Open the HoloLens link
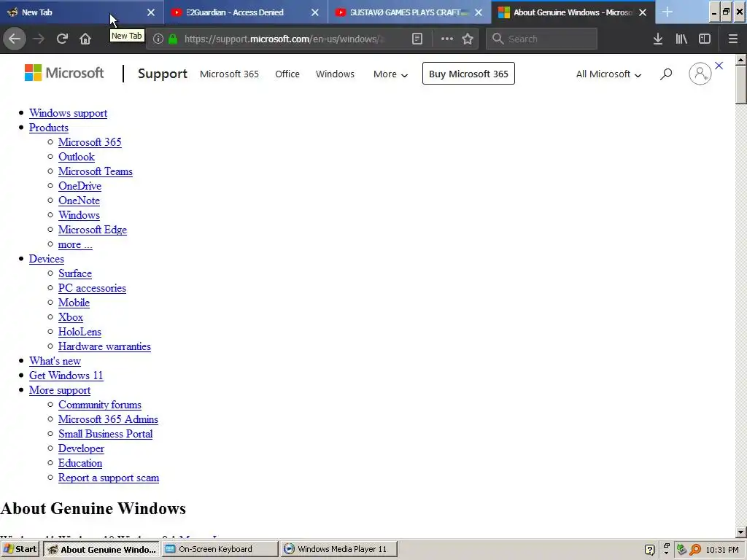The width and height of the screenshot is (747, 560). tap(80, 332)
